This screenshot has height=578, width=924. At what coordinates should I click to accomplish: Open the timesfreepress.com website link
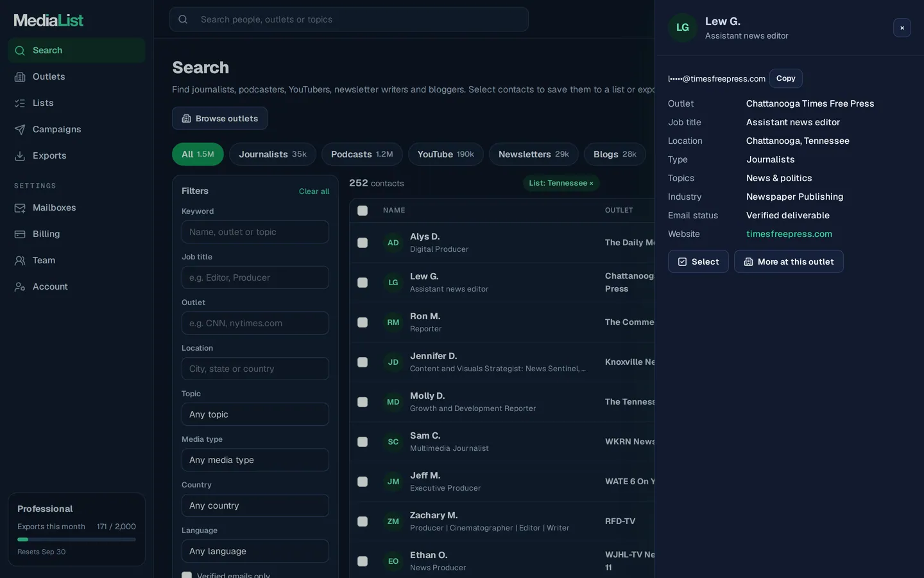tap(789, 234)
